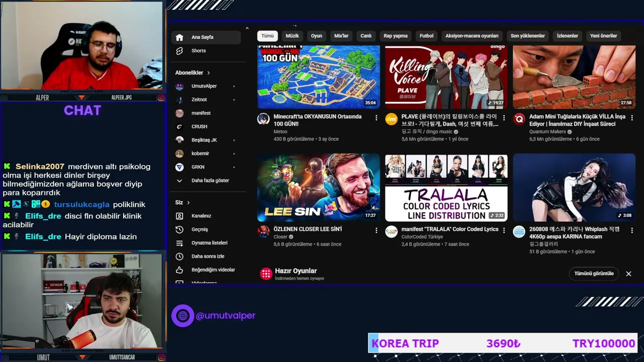Open manifest "TRALALA" Color Coded Lyrics title

coord(450,229)
